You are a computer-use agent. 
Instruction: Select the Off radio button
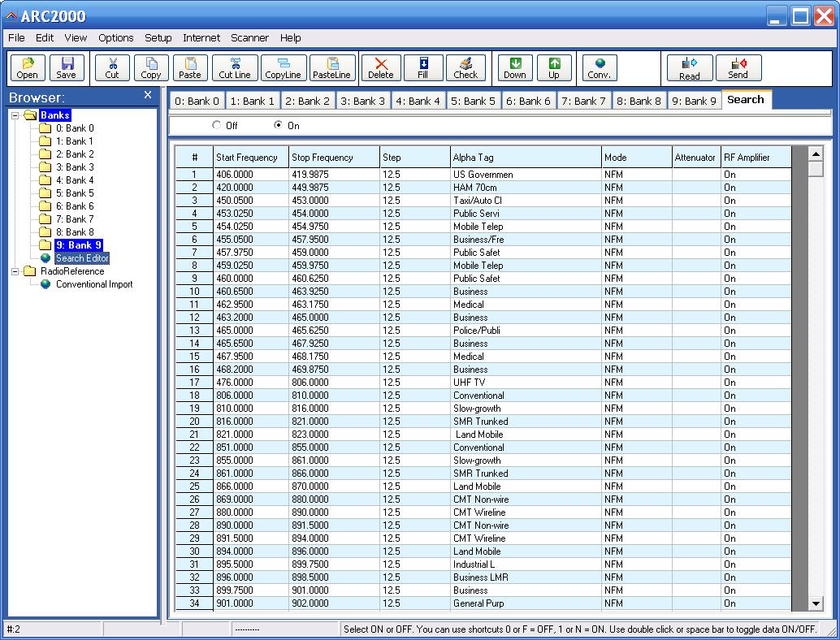point(216,125)
